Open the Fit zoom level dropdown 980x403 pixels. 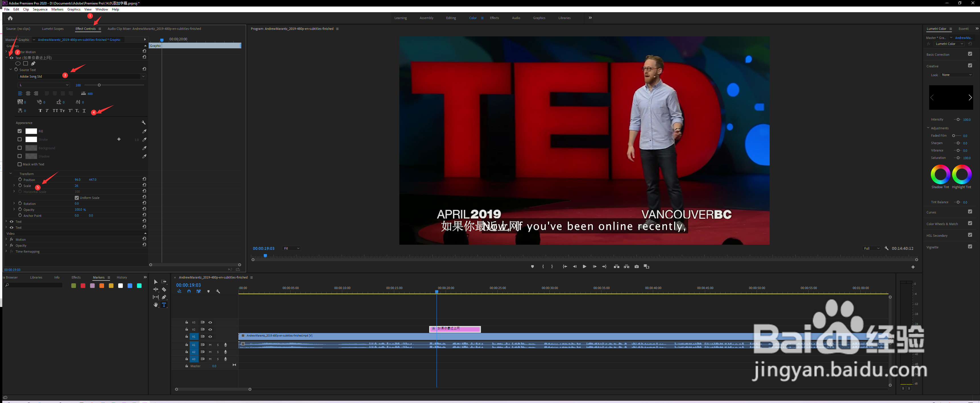[291, 248]
